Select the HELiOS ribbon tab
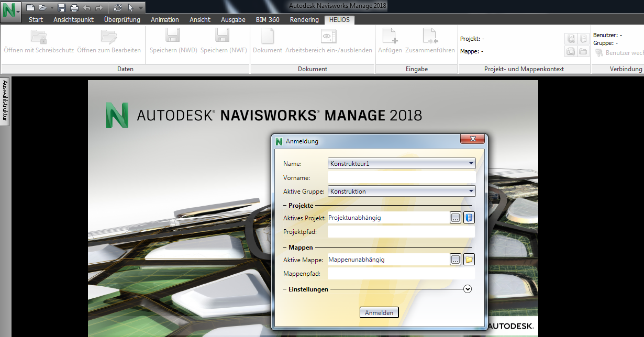The width and height of the screenshot is (644, 337). point(339,20)
